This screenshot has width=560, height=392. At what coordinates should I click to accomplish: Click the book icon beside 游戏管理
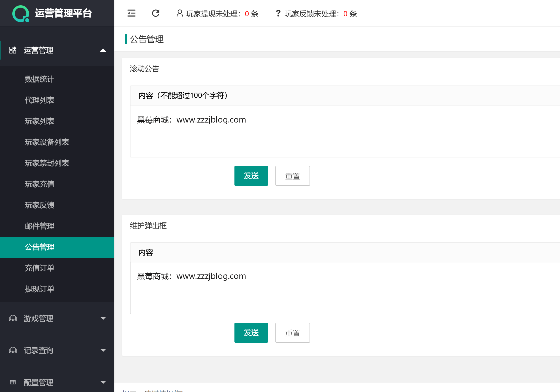[x=13, y=319]
